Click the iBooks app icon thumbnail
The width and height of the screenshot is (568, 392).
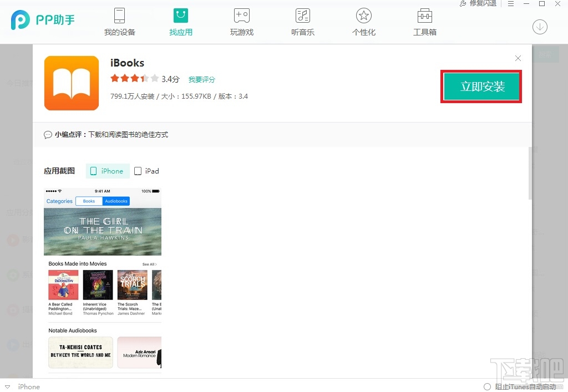[x=72, y=83]
